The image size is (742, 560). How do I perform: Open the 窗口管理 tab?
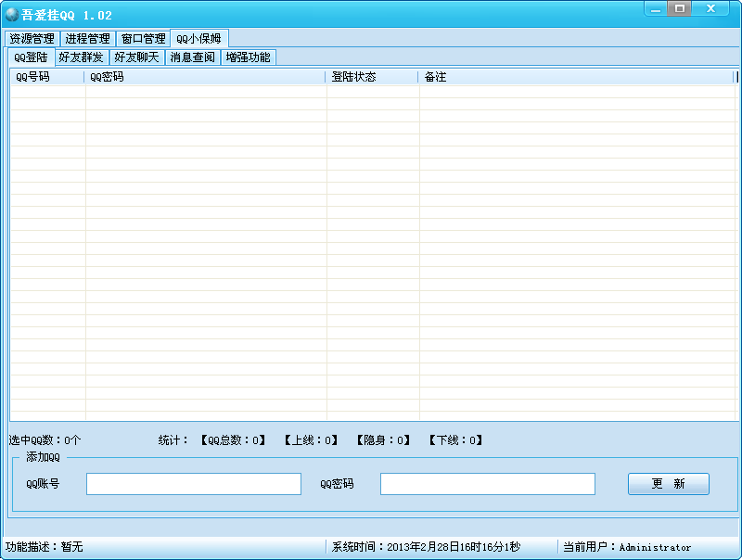(x=144, y=39)
